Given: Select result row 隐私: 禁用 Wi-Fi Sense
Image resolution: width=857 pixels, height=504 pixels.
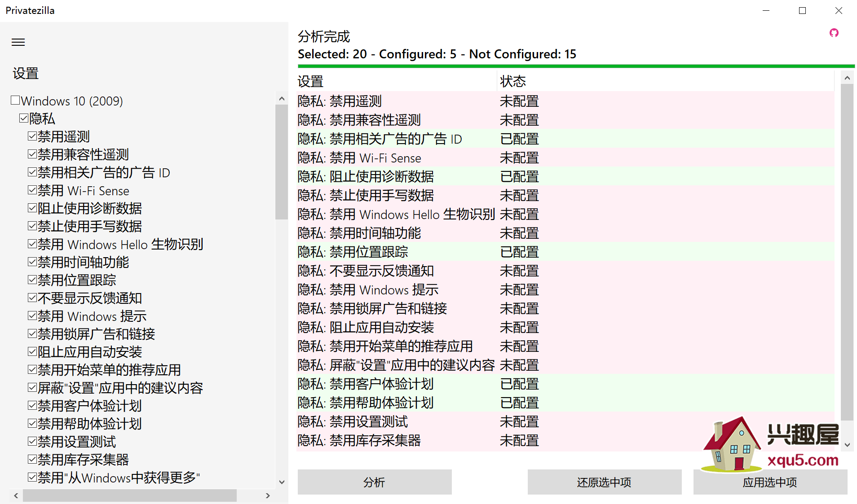Looking at the screenshot, I should [565, 158].
